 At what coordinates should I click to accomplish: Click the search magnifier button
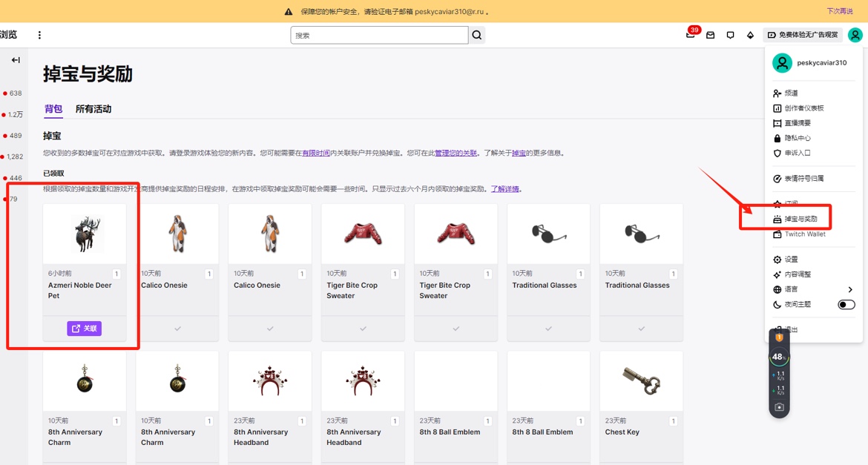pyautogui.click(x=476, y=35)
